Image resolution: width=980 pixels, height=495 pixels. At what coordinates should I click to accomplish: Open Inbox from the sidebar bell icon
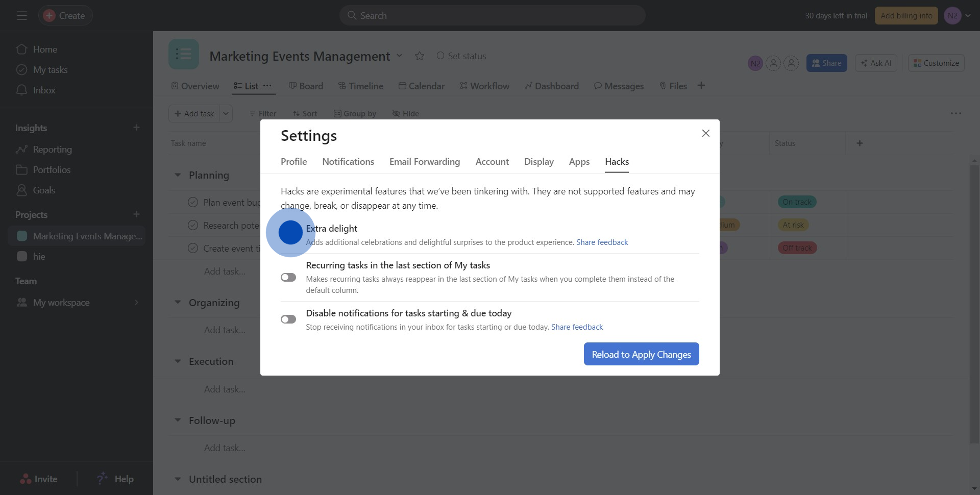click(21, 90)
